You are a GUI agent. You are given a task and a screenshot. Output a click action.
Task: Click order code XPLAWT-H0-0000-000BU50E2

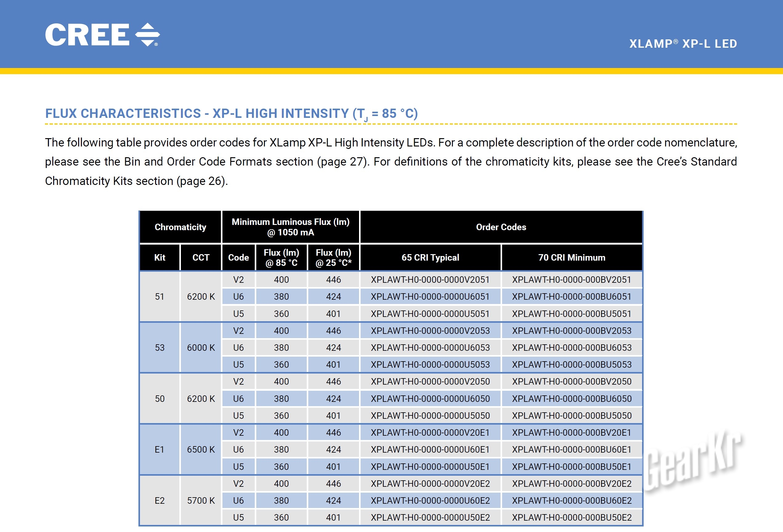click(x=572, y=517)
